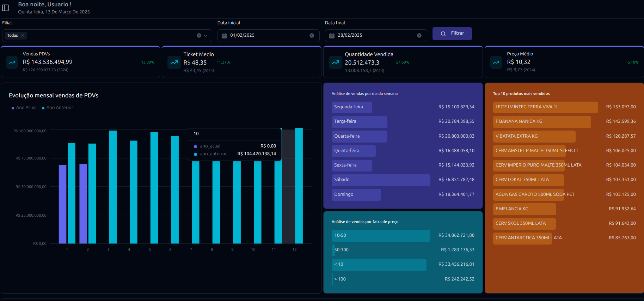Viewport: 644px width, 301px height.
Task: Click the Quantidade Vendida trend icon
Action: click(x=335, y=62)
